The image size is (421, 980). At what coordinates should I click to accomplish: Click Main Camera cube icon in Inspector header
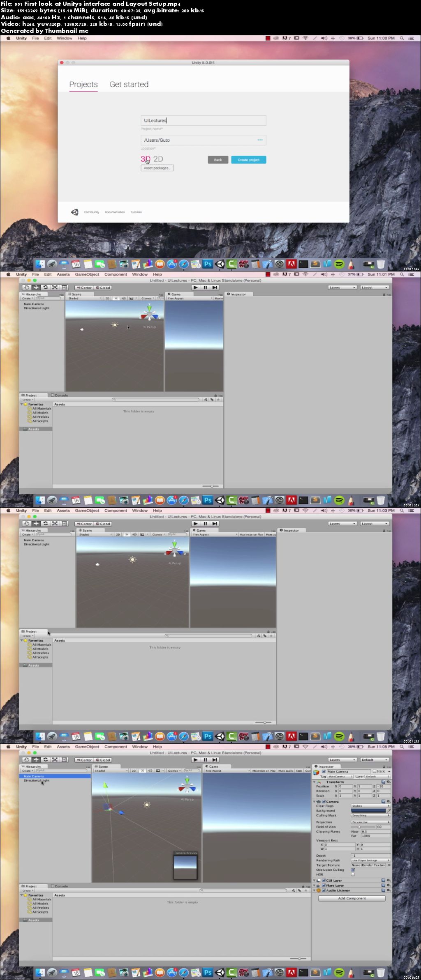(x=316, y=772)
